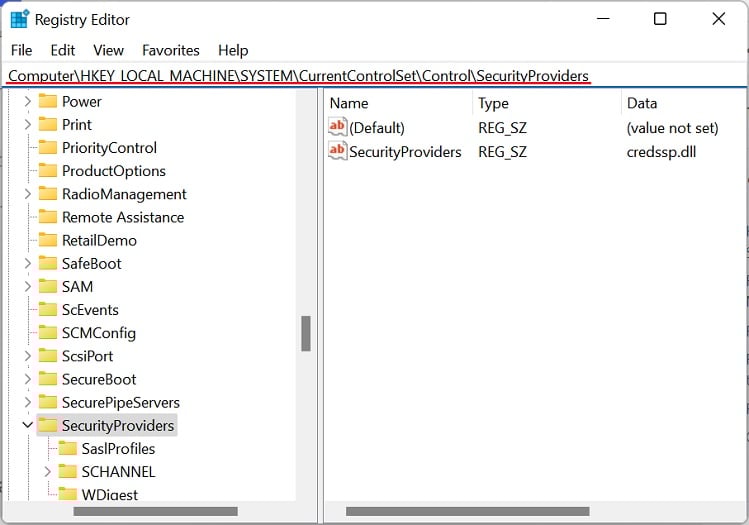Open the Edit menu
The image size is (749, 525).
pos(63,50)
